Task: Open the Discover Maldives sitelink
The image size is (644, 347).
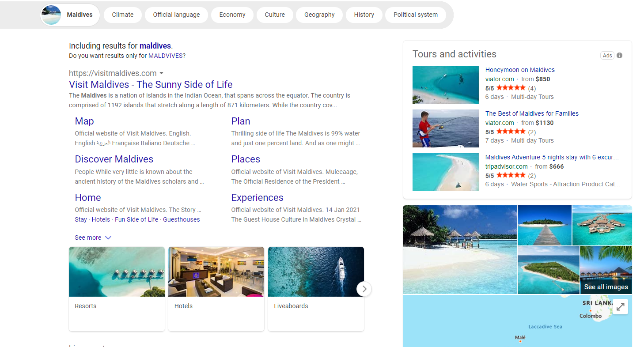Action: click(x=114, y=159)
